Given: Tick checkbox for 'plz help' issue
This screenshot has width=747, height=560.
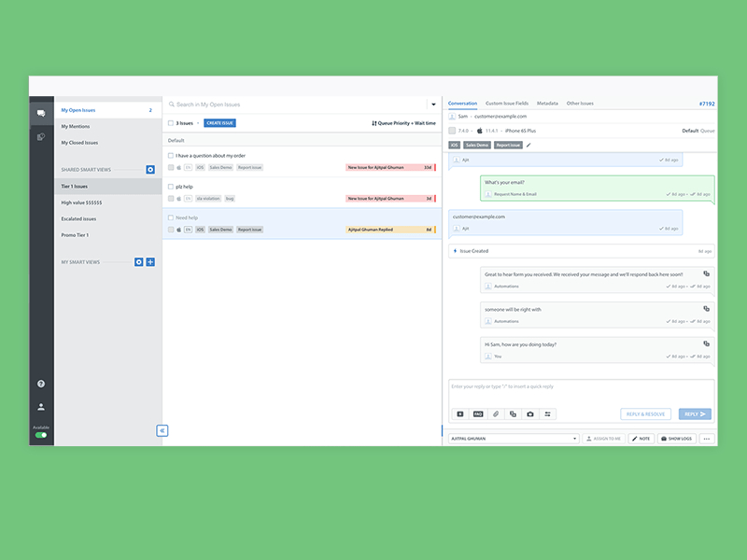Looking at the screenshot, I should point(171,186).
